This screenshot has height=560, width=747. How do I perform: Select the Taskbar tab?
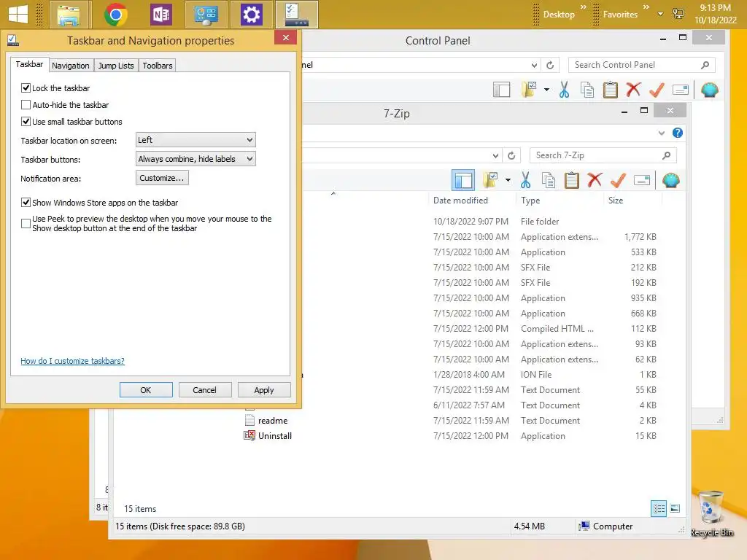coord(29,64)
